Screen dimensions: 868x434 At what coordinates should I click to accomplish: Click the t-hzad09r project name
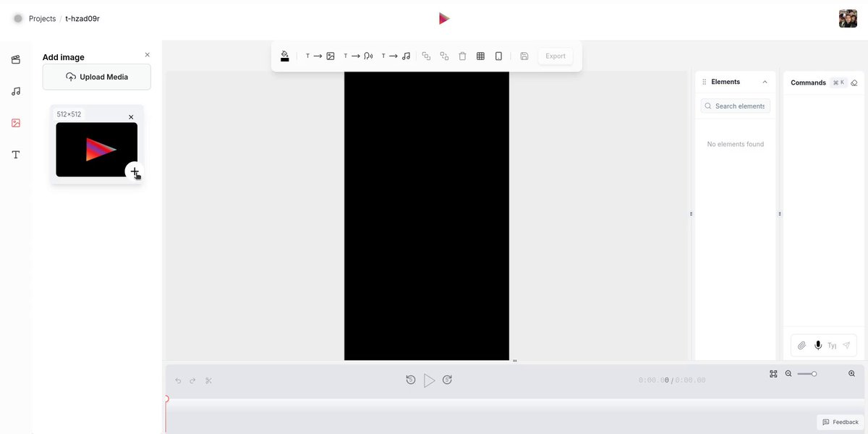82,19
